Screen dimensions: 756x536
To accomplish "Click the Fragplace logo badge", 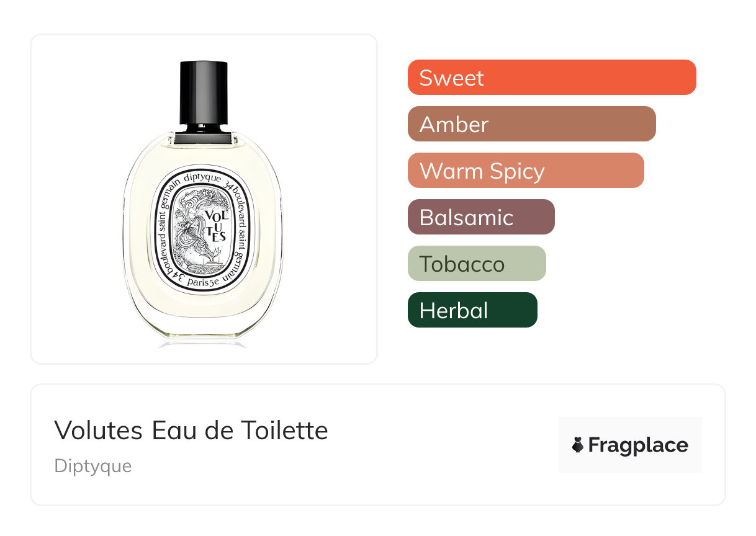I will [x=630, y=445].
